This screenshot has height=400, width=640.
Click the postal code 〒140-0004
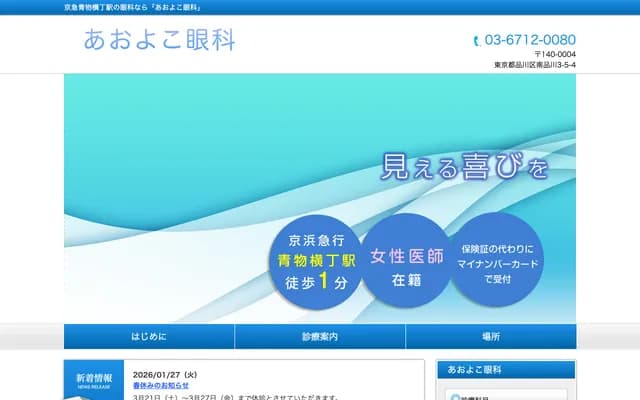(554, 54)
